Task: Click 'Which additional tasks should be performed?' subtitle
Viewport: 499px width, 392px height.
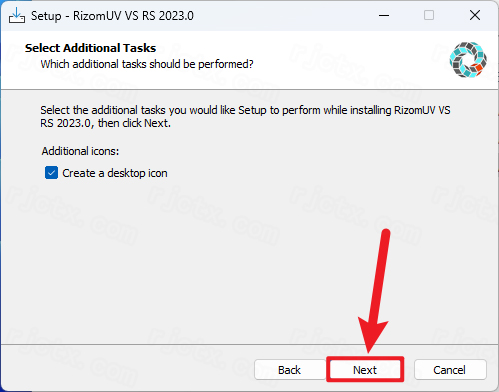Action: pyautogui.click(x=147, y=64)
